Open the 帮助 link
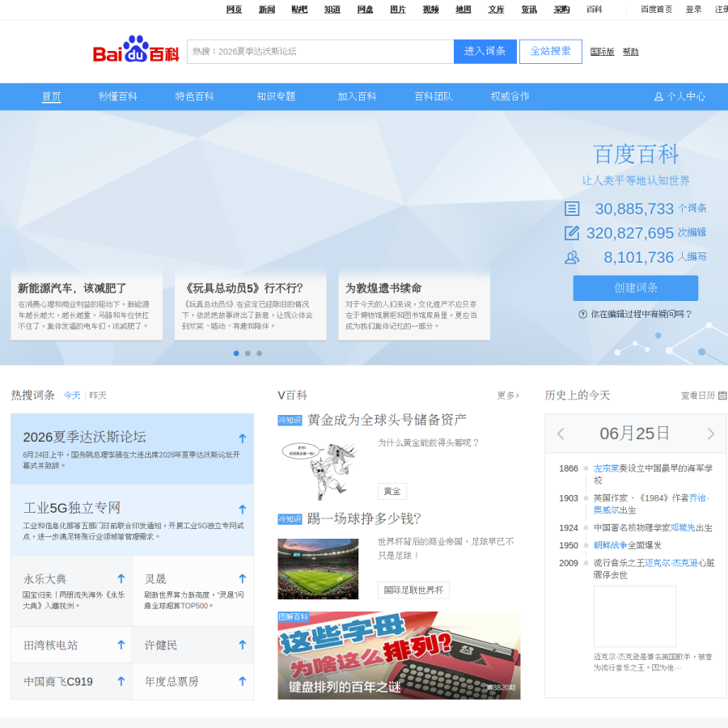This screenshot has width=728, height=728. pyautogui.click(x=630, y=52)
